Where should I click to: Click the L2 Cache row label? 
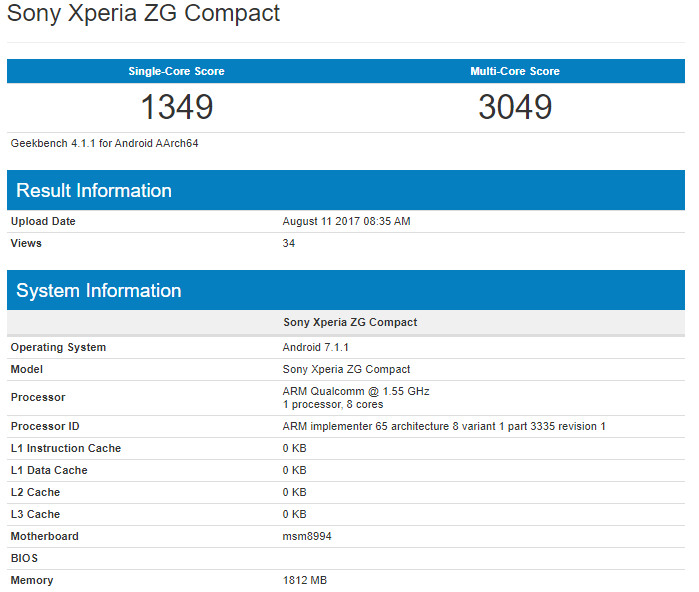pos(35,492)
